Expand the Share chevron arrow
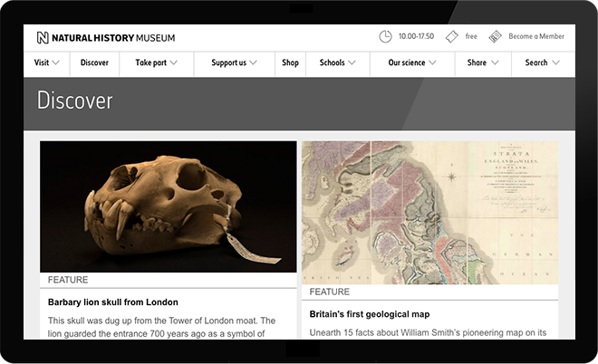 coord(495,62)
